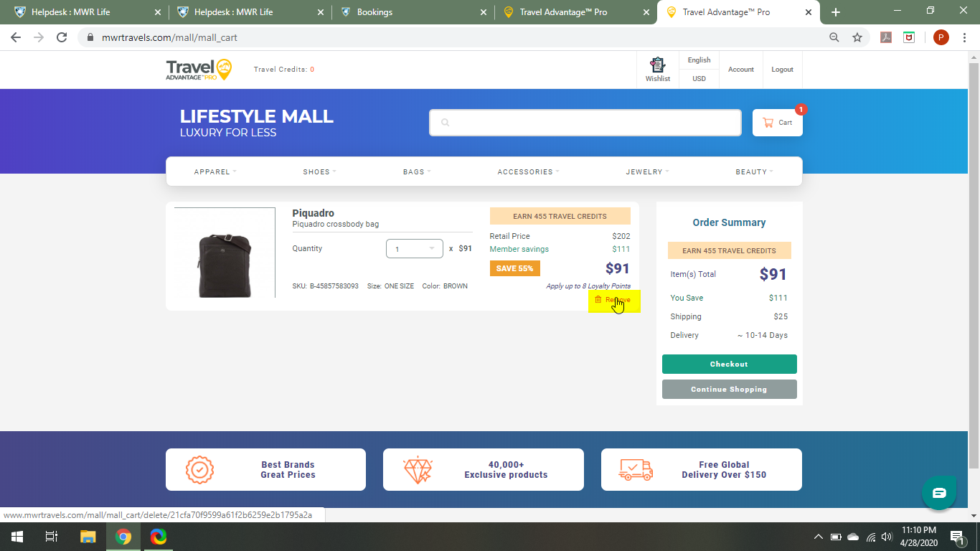The width and height of the screenshot is (980, 551).
Task: Click the delivery truck icon
Action: pyautogui.click(x=635, y=470)
